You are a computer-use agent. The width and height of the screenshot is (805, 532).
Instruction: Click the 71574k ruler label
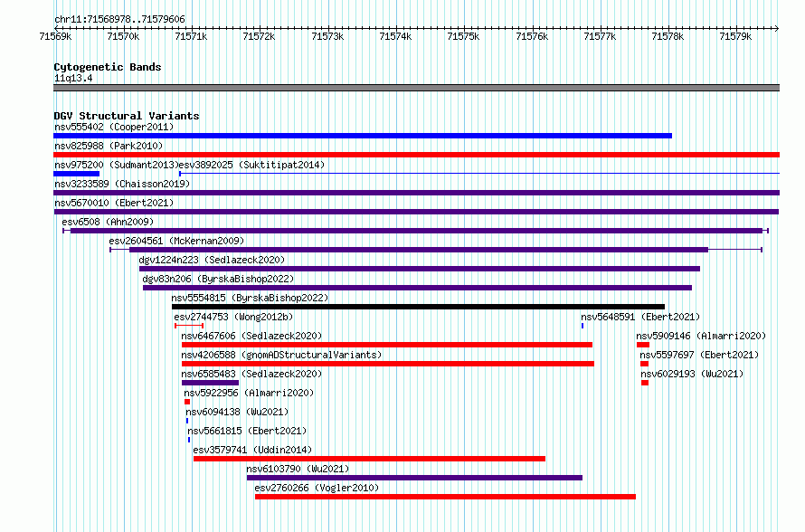395,36
